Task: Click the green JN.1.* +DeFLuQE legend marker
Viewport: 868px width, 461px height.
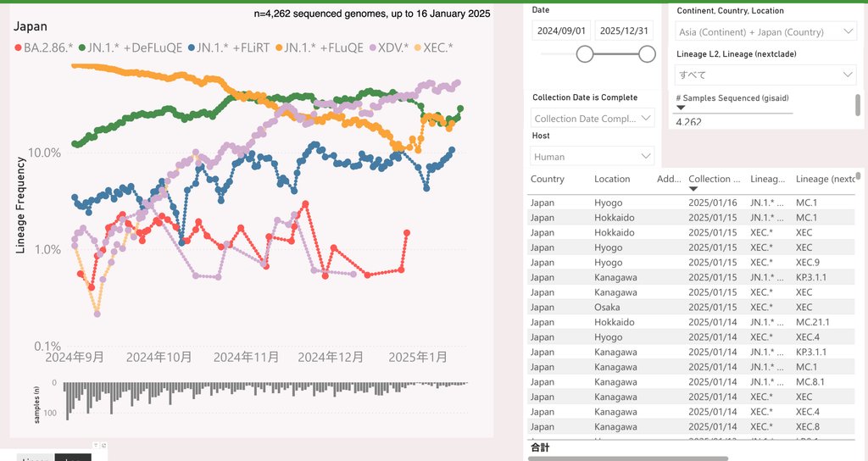Action: pyautogui.click(x=81, y=47)
